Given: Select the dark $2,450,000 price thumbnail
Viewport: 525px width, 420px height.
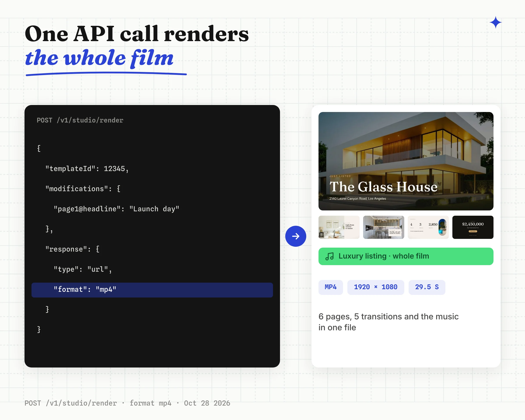Looking at the screenshot, I should pyautogui.click(x=473, y=227).
